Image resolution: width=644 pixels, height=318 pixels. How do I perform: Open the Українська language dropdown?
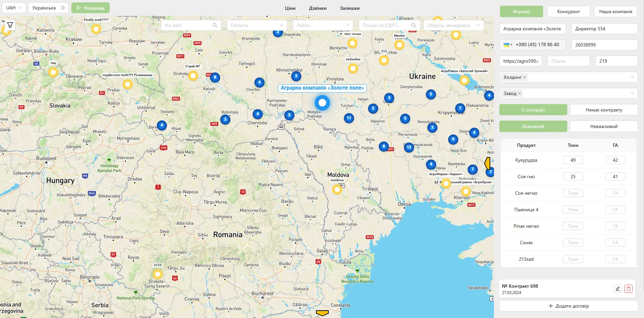[x=48, y=8]
